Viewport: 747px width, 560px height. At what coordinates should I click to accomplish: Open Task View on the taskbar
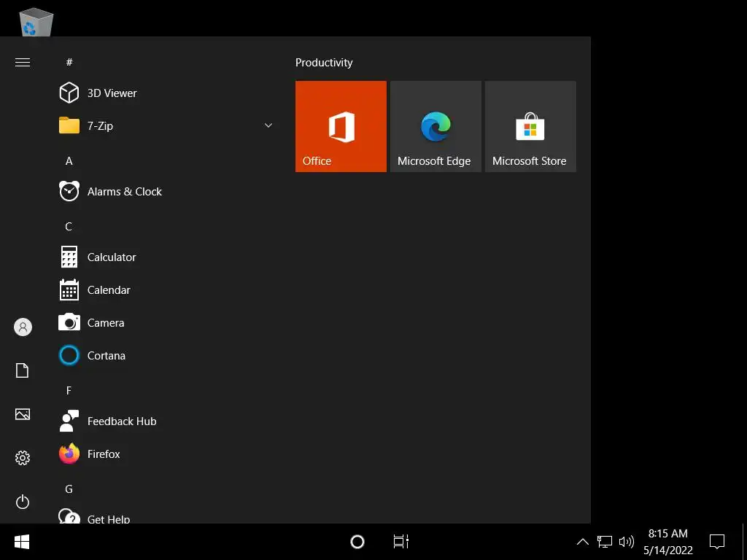401,542
